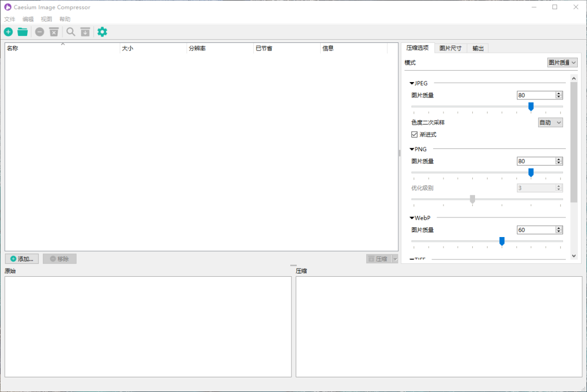
Task: Toggle the 渐进式 checkbox
Action: [414, 134]
